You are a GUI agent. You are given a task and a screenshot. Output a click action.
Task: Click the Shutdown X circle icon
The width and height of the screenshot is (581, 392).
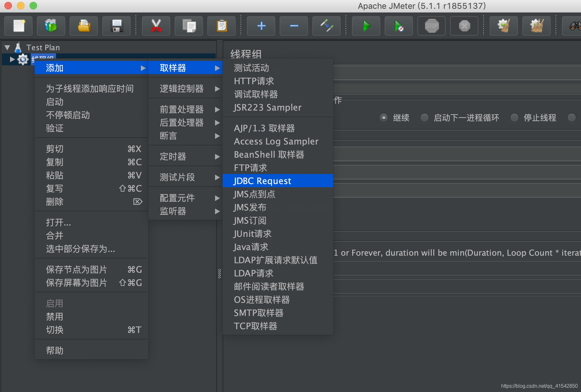pos(464,26)
